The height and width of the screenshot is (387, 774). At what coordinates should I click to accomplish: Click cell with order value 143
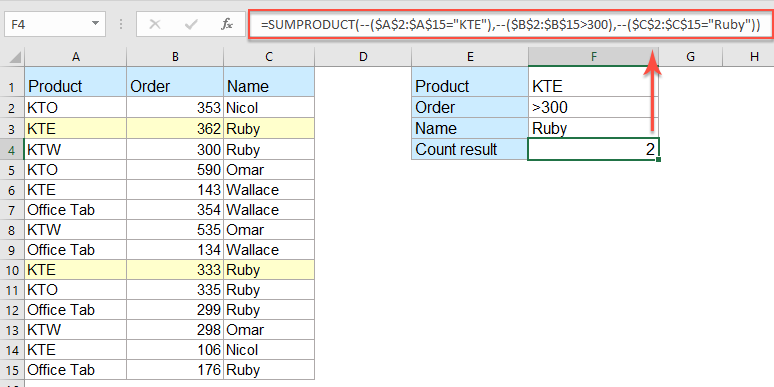coord(175,190)
